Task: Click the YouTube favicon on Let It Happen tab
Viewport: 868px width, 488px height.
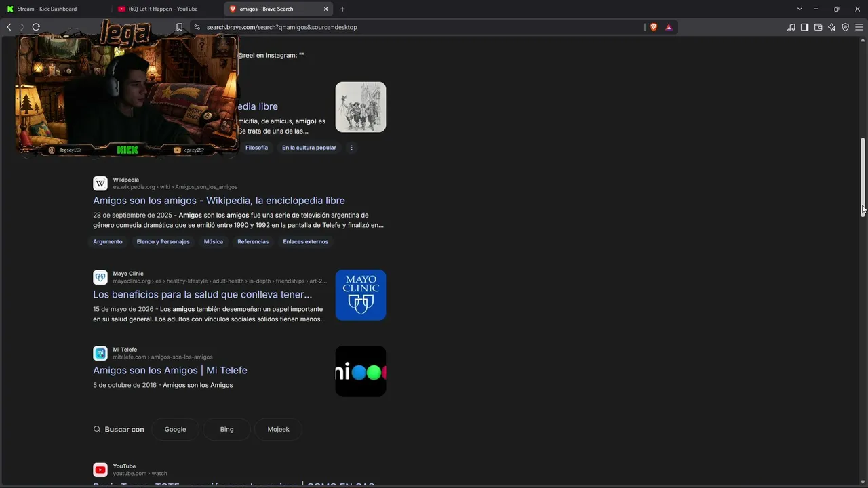Action: pos(121,9)
